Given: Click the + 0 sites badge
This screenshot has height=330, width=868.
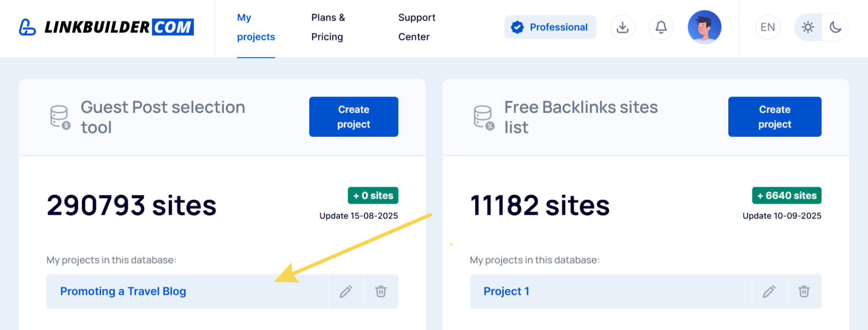Looking at the screenshot, I should coord(373,196).
